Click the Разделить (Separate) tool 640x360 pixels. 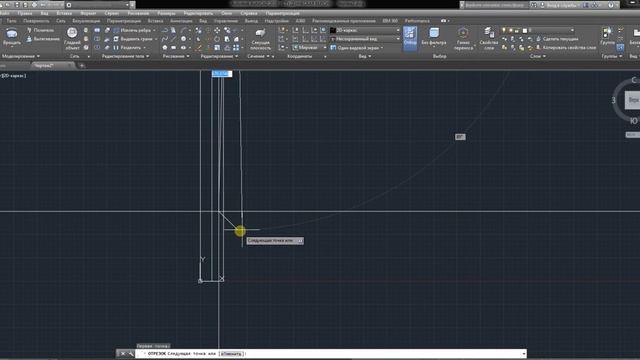(x=129, y=47)
